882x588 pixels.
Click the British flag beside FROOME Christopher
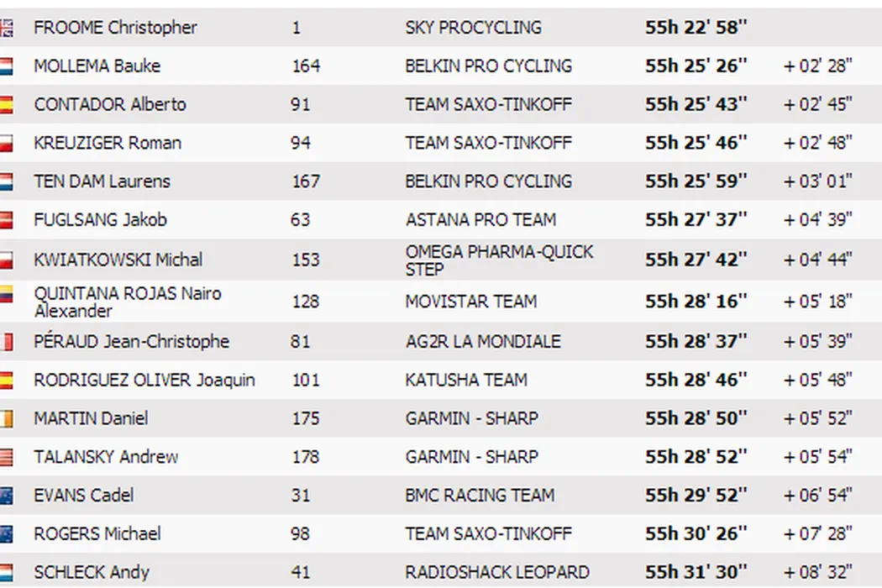tap(7, 28)
